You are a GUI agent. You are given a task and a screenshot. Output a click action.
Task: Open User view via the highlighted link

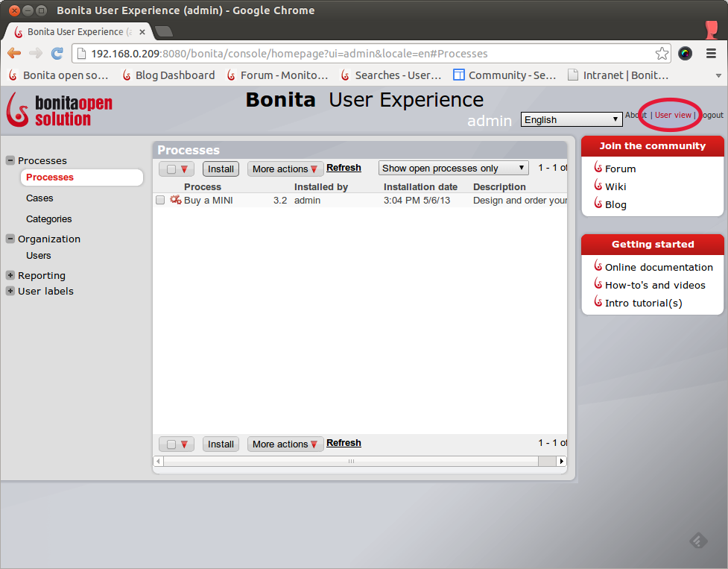[x=672, y=115]
